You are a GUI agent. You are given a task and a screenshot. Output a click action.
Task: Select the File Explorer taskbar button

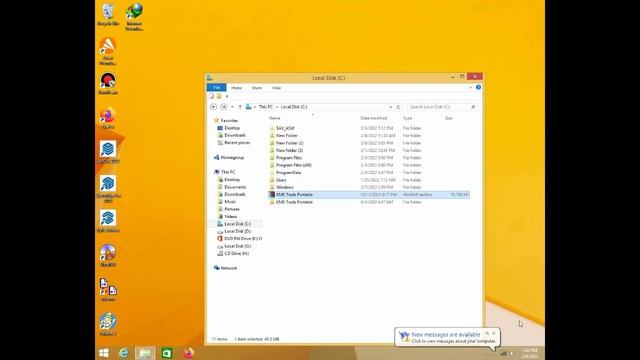click(x=145, y=353)
